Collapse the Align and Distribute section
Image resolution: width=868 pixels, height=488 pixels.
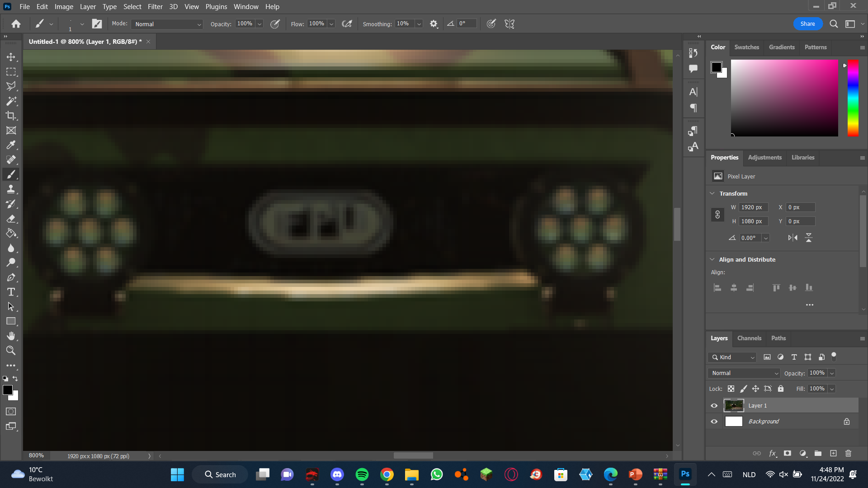click(x=712, y=259)
